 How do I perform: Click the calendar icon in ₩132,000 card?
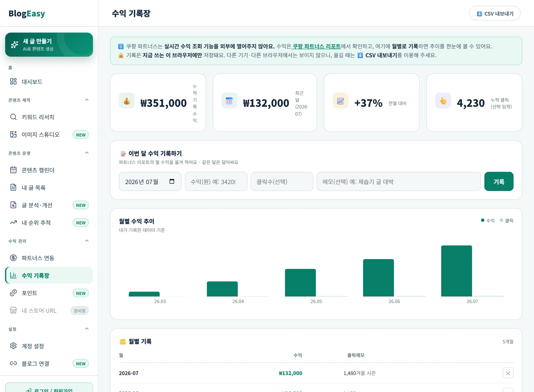coord(229,101)
